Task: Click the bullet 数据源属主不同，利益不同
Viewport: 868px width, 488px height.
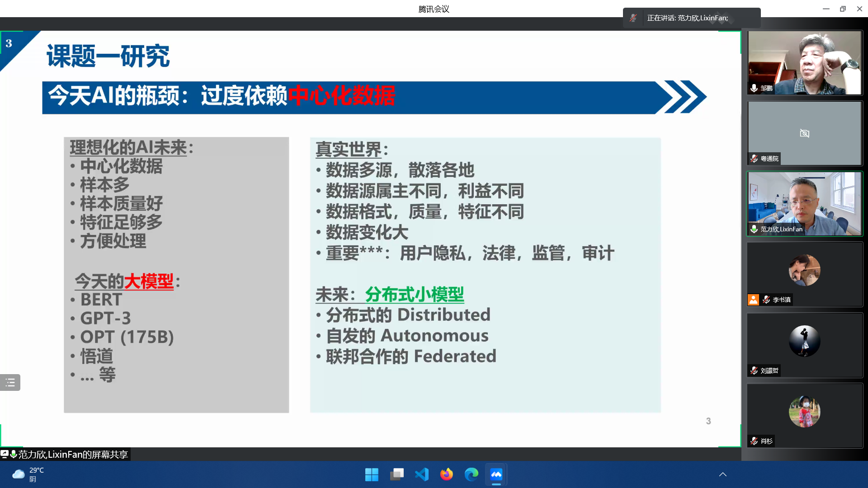Action: click(425, 191)
